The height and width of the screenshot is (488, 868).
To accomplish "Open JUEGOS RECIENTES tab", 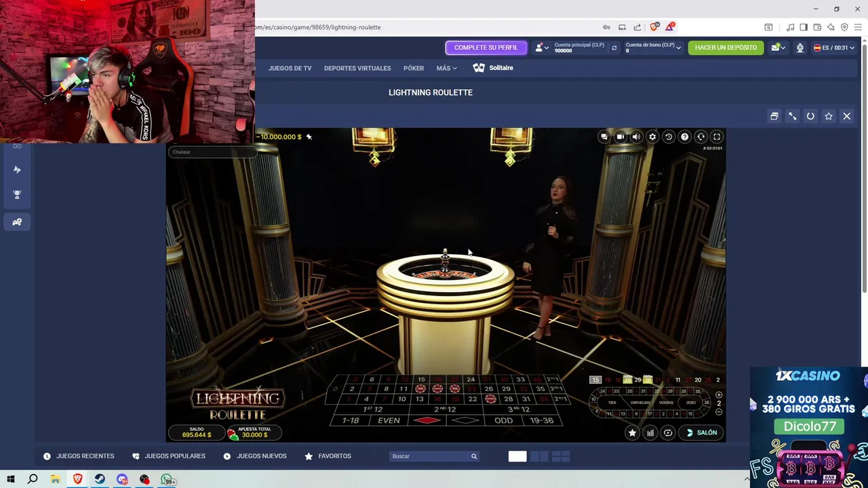I will (x=79, y=456).
